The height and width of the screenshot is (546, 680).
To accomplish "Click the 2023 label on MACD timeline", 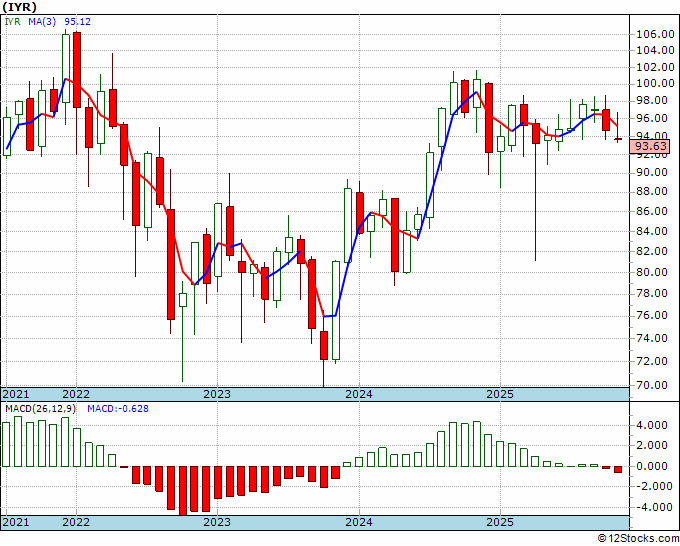I will tap(217, 522).
